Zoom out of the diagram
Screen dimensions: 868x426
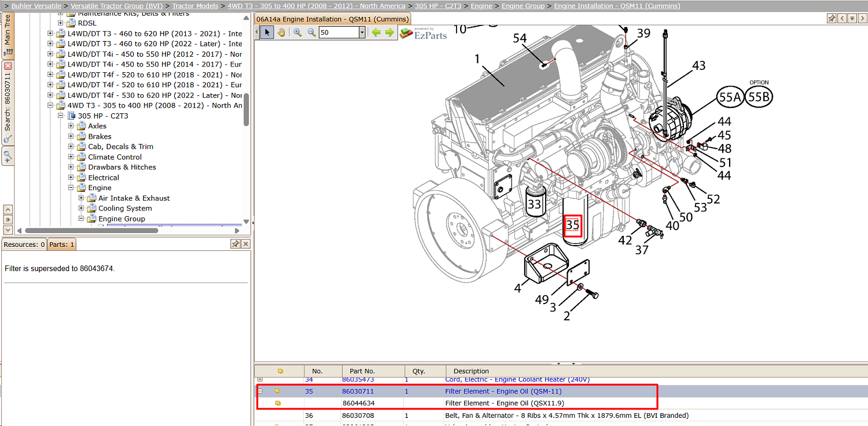[311, 32]
